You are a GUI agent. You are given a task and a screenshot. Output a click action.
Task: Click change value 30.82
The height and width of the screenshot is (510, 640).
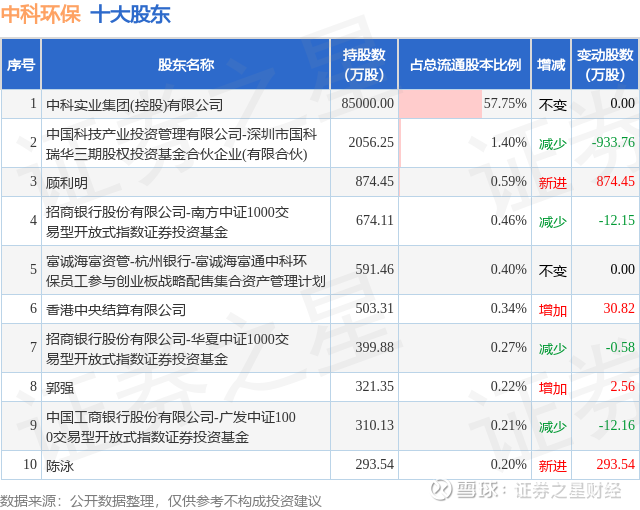(x=619, y=308)
